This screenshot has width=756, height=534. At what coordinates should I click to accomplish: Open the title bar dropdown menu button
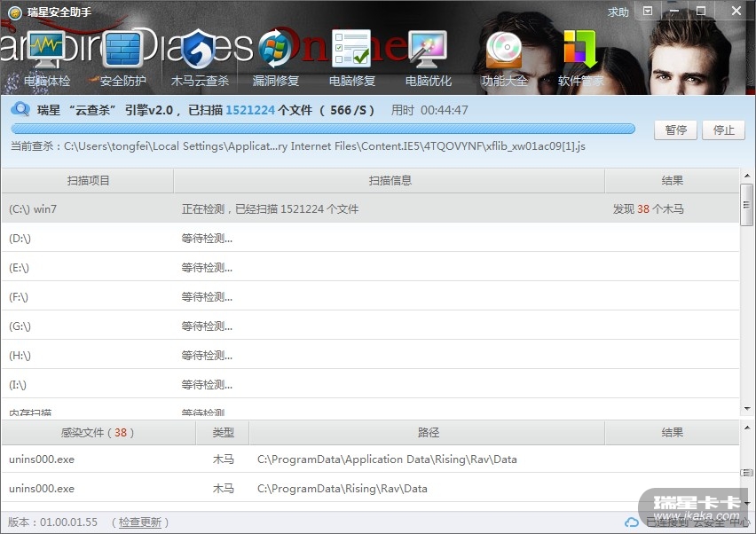tap(648, 11)
